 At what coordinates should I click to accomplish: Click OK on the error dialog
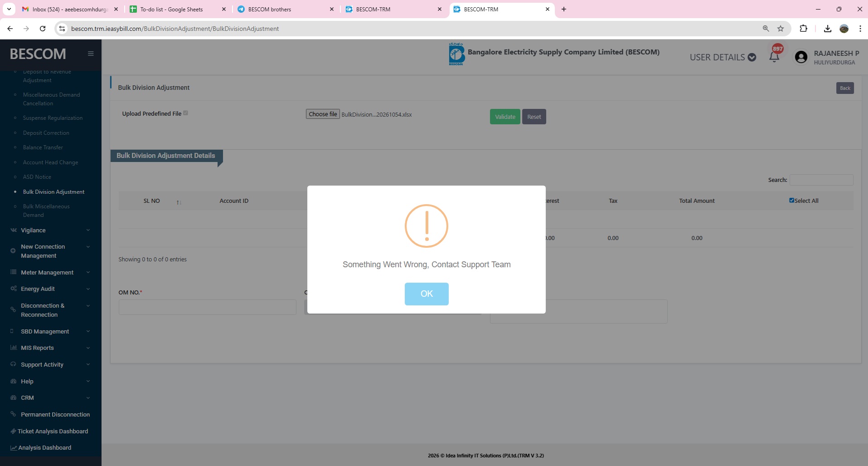[x=427, y=294]
